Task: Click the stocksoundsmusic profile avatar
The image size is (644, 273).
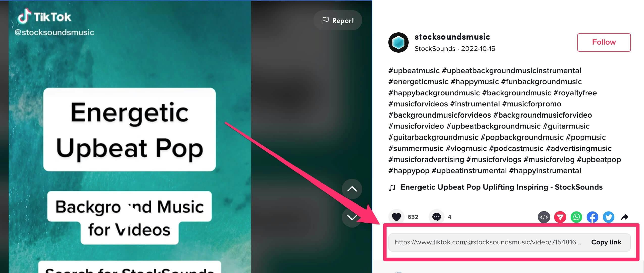Action: tap(398, 42)
